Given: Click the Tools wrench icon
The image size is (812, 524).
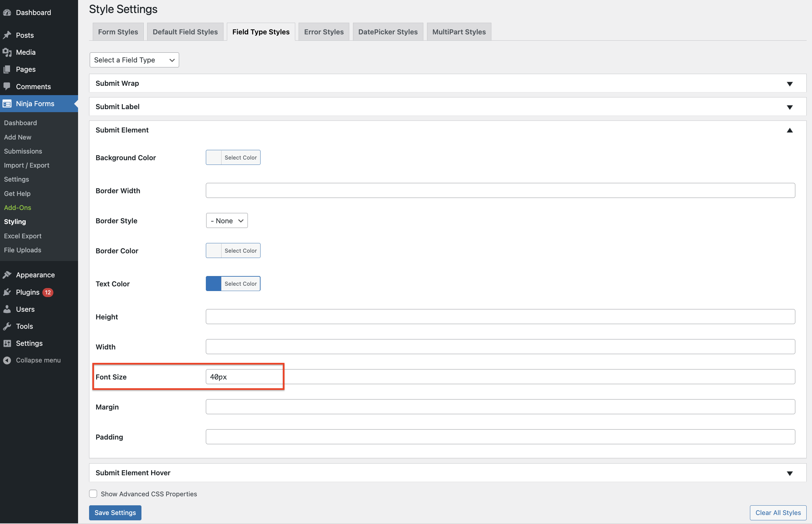Looking at the screenshot, I should 7,326.
